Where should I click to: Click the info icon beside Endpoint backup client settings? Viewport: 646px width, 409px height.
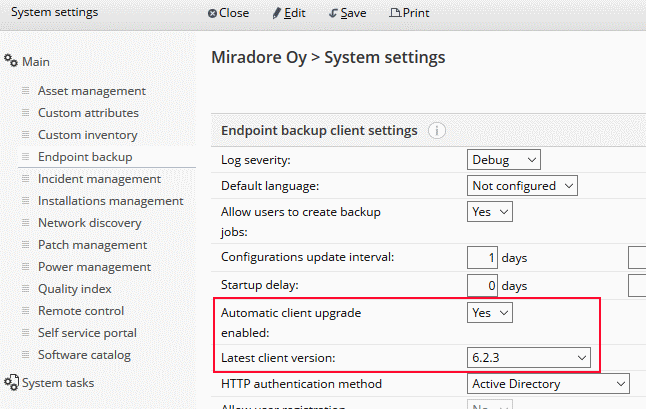(437, 131)
